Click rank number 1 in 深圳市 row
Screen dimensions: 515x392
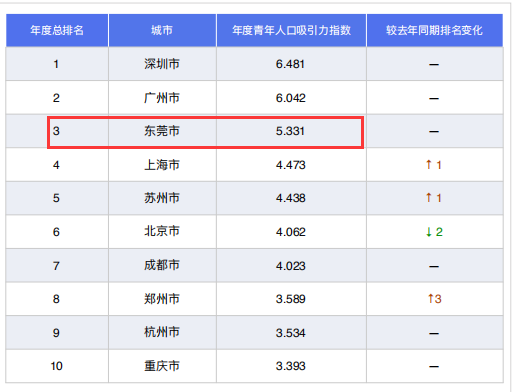(56, 64)
